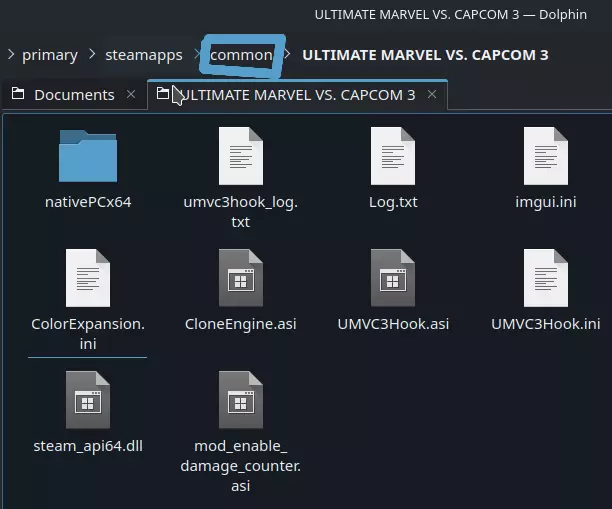Expand the chevron before primary
612x509 pixels.
click(x=11, y=54)
